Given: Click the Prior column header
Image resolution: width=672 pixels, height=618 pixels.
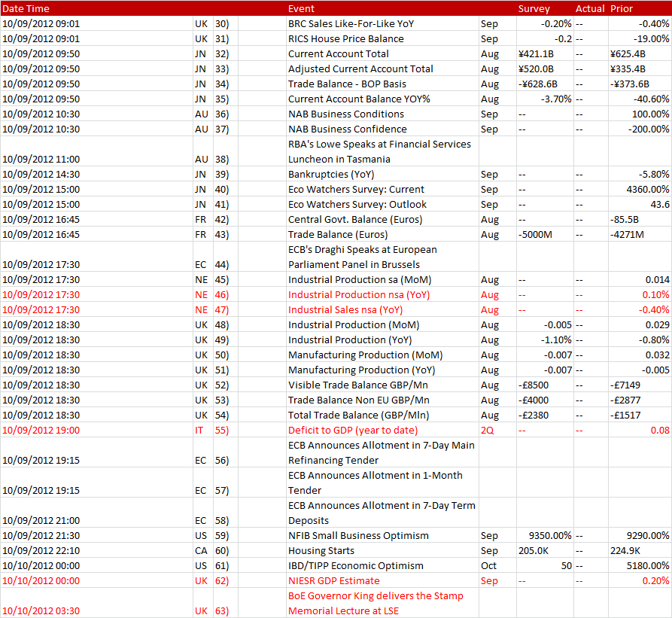Looking at the screenshot, I should [622, 8].
